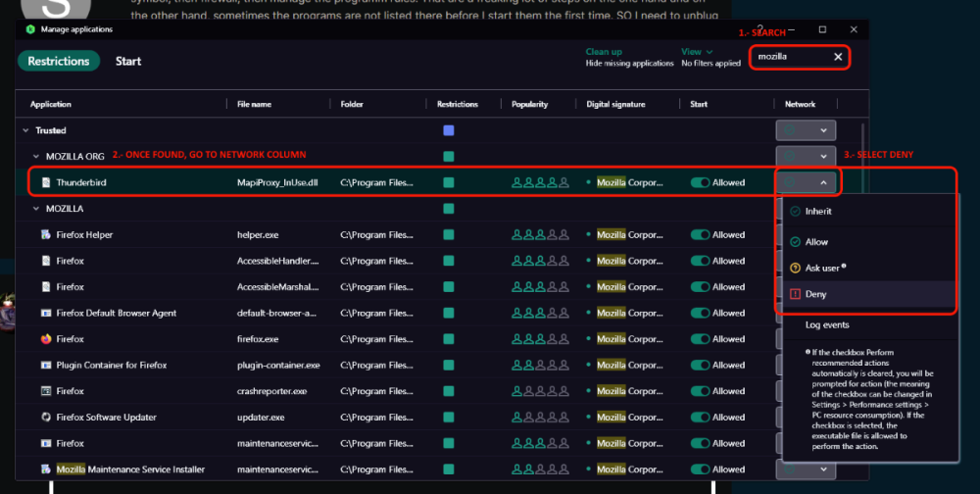Viewport: 980px width, 494px height.
Task: Click MOZILLA ORG green restriction square
Action: coord(448,156)
